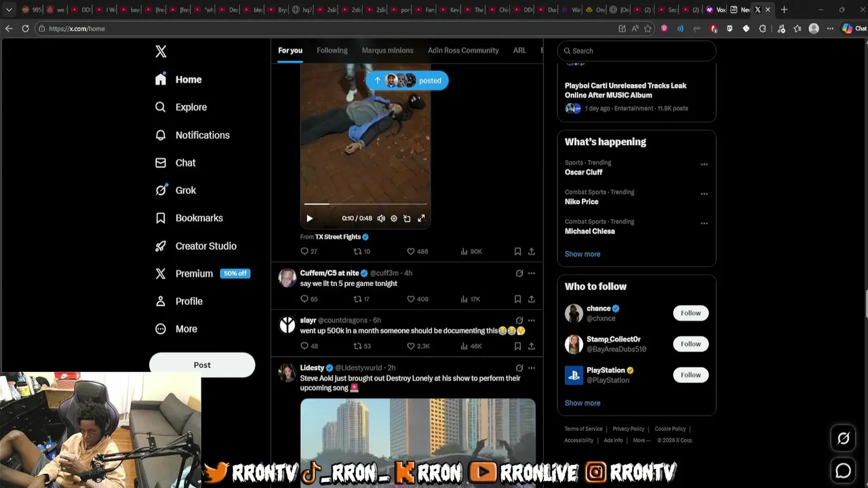Viewport: 868px width, 488px height.
Task: Open TX Street Fights source link
Action: 342,237
